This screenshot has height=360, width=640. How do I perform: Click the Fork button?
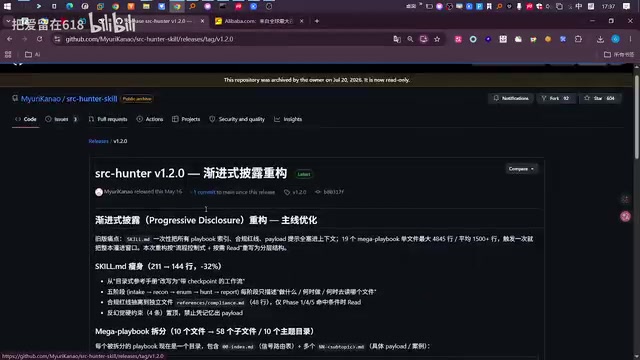(555, 98)
